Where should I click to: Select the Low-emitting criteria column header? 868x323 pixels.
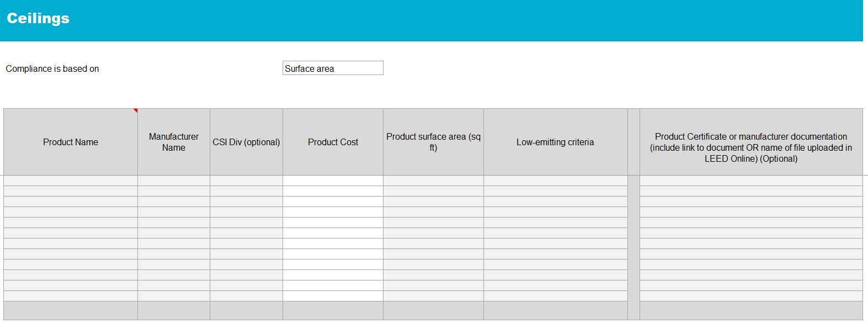(556, 142)
